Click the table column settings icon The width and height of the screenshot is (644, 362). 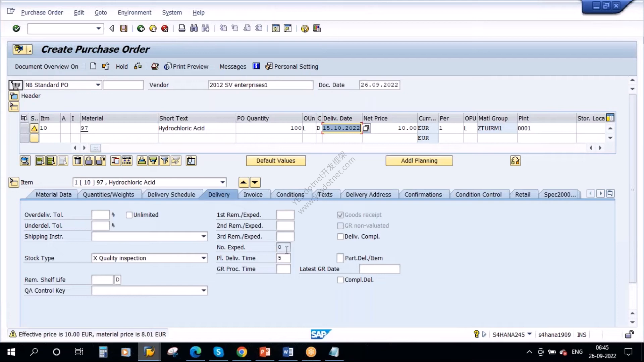[610, 118]
